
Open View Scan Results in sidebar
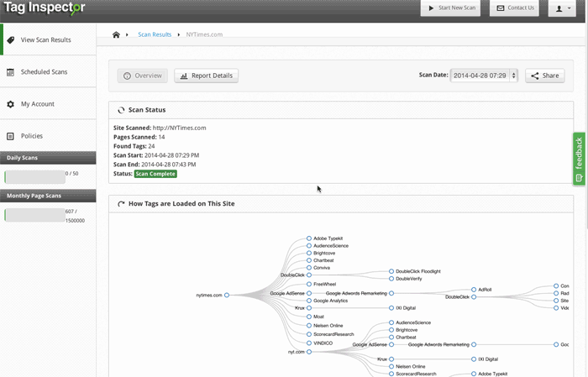point(46,39)
